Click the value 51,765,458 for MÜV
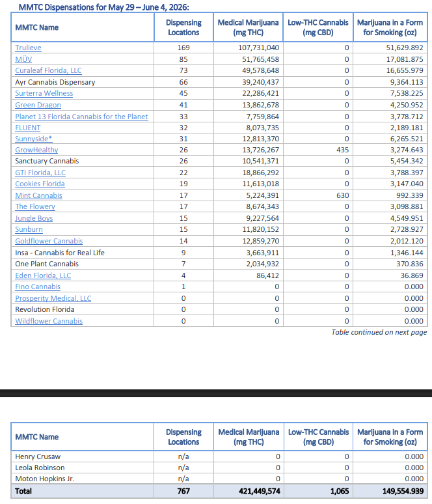 coord(260,59)
